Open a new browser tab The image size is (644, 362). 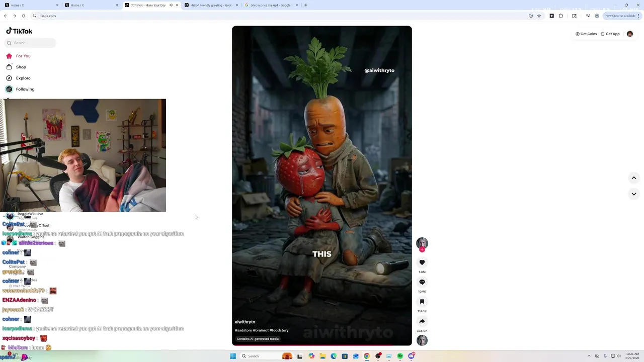tap(306, 5)
